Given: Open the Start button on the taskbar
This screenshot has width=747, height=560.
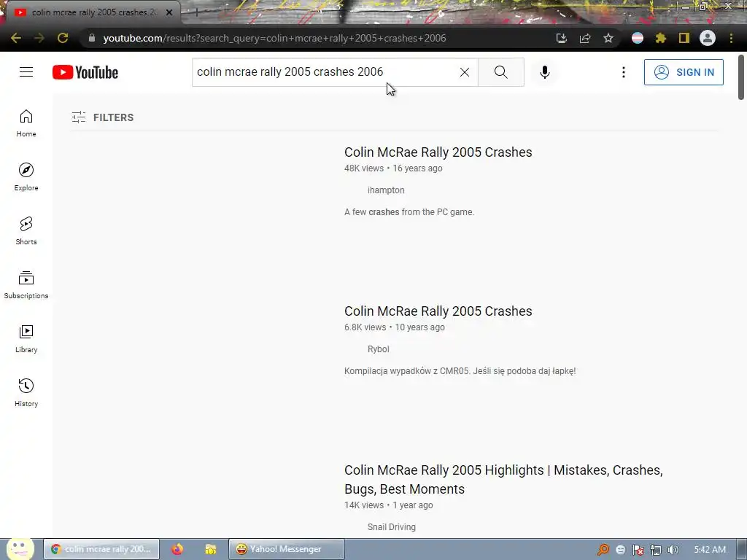Looking at the screenshot, I should (20, 548).
